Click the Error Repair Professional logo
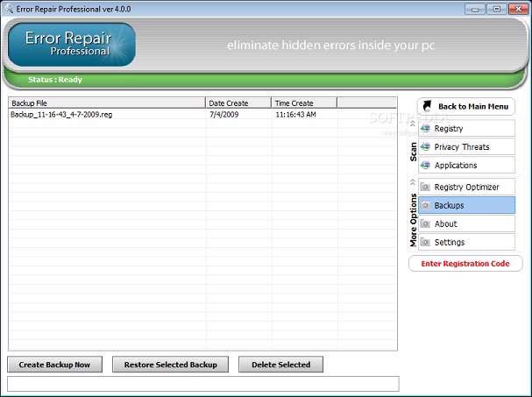 (72, 45)
